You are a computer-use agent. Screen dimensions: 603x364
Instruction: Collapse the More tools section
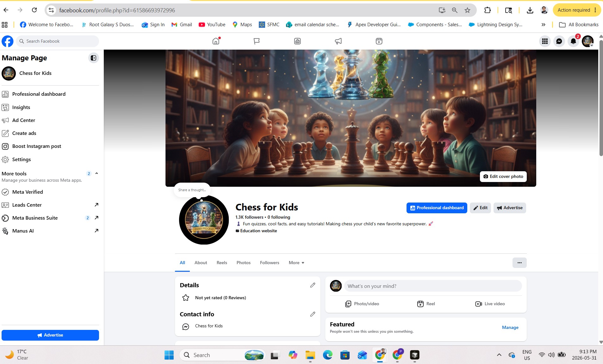pyautogui.click(x=97, y=173)
